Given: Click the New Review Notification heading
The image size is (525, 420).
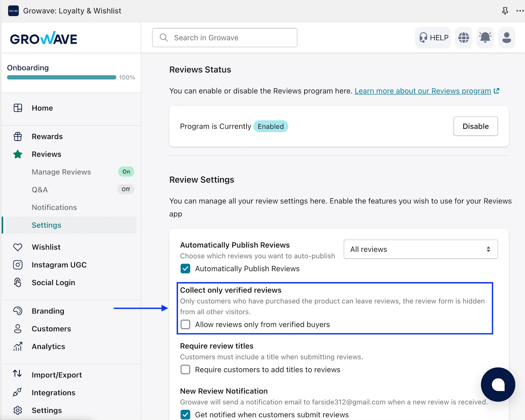Looking at the screenshot, I should tap(224, 391).
